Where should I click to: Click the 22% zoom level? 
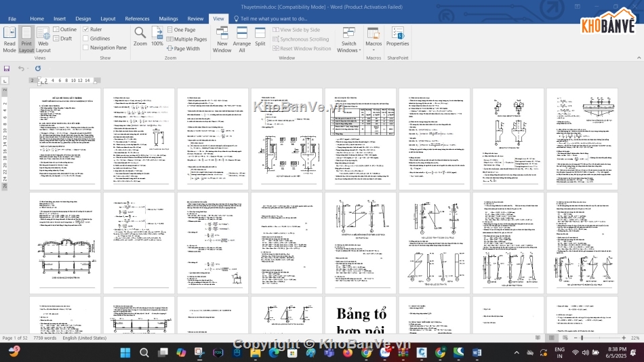[x=635, y=338]
